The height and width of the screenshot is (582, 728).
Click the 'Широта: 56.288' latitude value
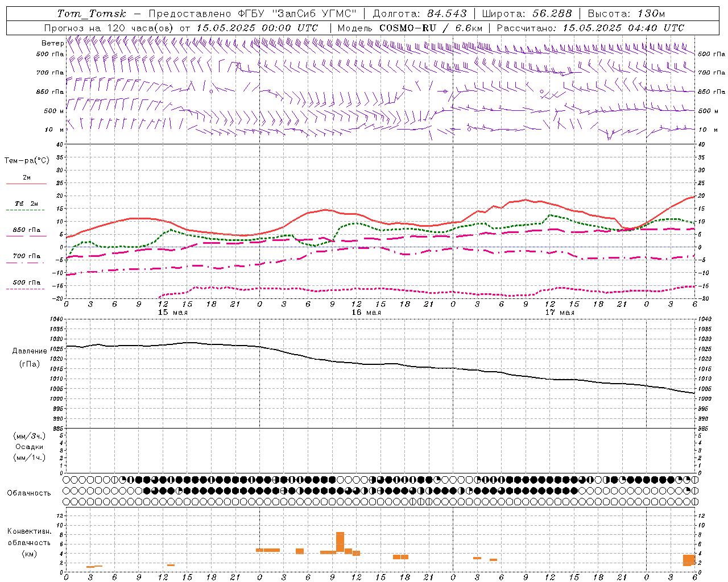pyautogui.click(x=527, y=14)
